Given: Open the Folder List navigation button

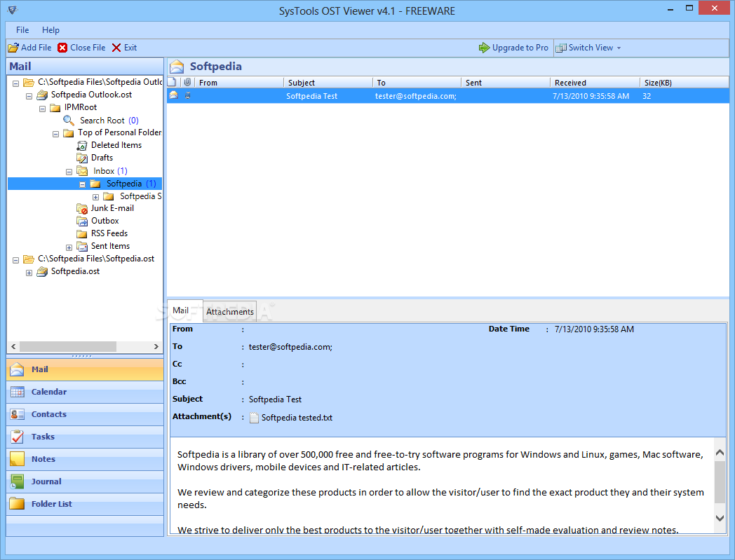Looking at the screenshot, I should [x=85, y=504].
